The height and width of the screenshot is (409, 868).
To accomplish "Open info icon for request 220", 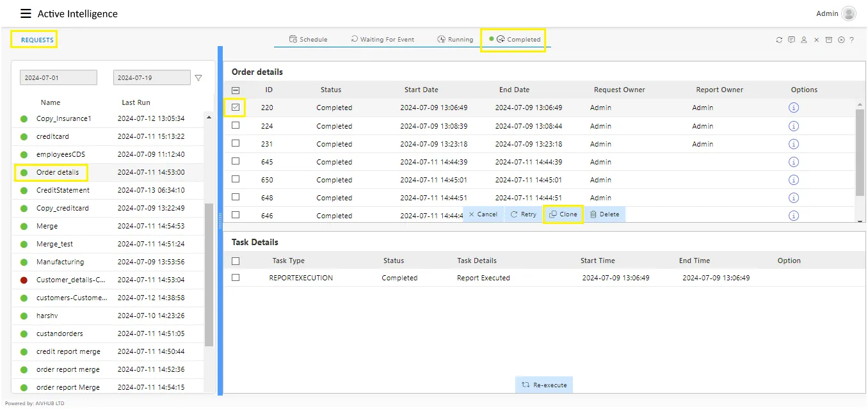I will 794,108.
